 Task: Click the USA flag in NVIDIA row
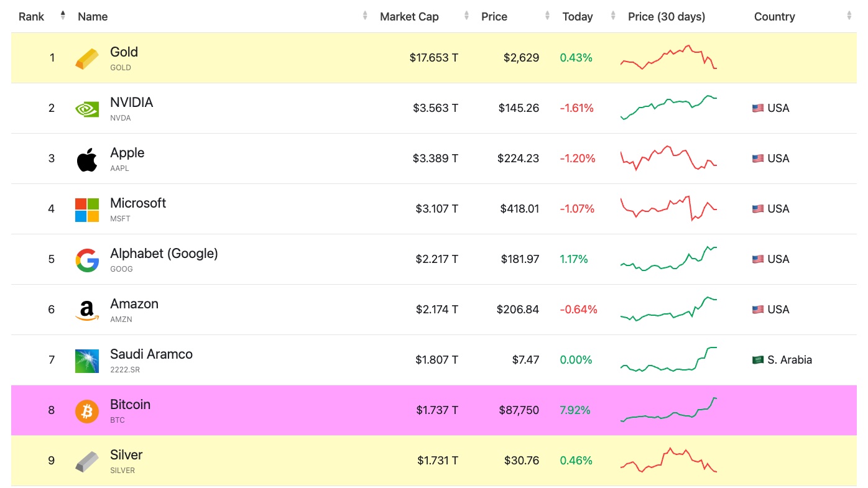(757, 108)
